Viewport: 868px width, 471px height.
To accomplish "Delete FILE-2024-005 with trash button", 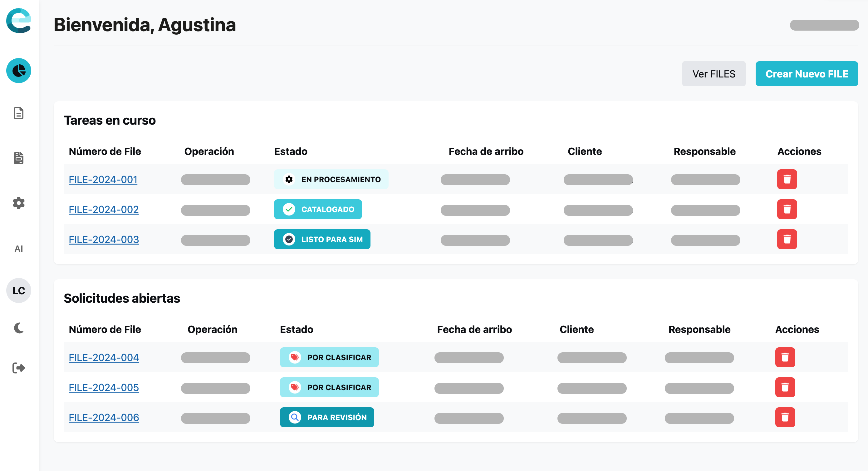I will pos(785,387).
